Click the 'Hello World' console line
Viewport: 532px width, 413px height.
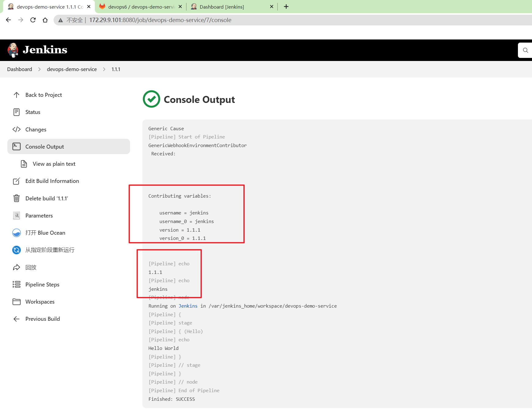[163, 348]
